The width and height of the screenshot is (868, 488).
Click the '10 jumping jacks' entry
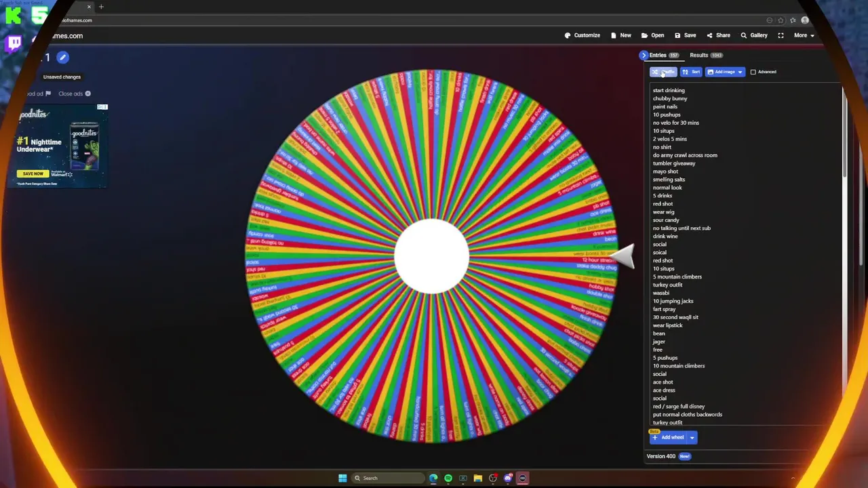[x=673, y=301]
